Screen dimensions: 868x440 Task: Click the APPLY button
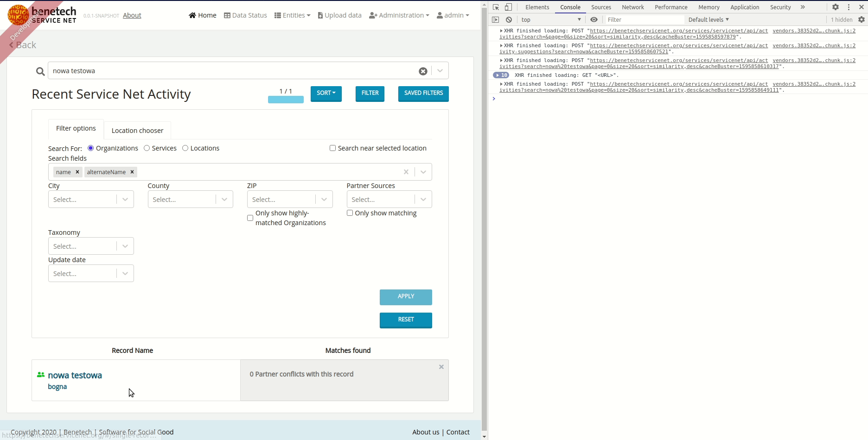[x=406, y=297]
